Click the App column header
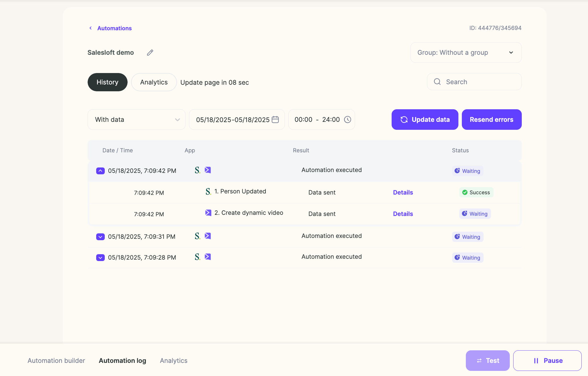The height and width of the screenshot is (376, 588). click(x=190, y=150)
